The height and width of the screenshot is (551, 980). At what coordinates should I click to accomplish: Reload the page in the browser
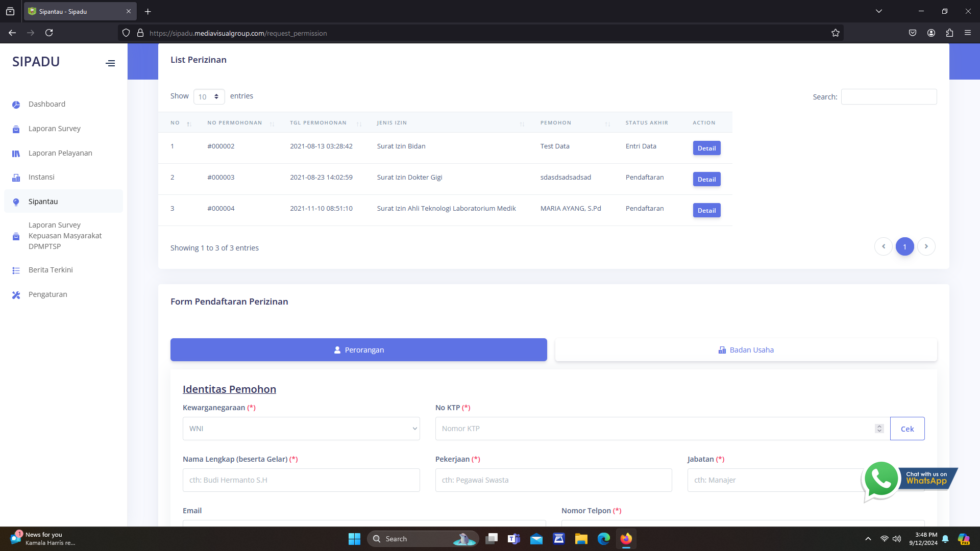(49, 33)
